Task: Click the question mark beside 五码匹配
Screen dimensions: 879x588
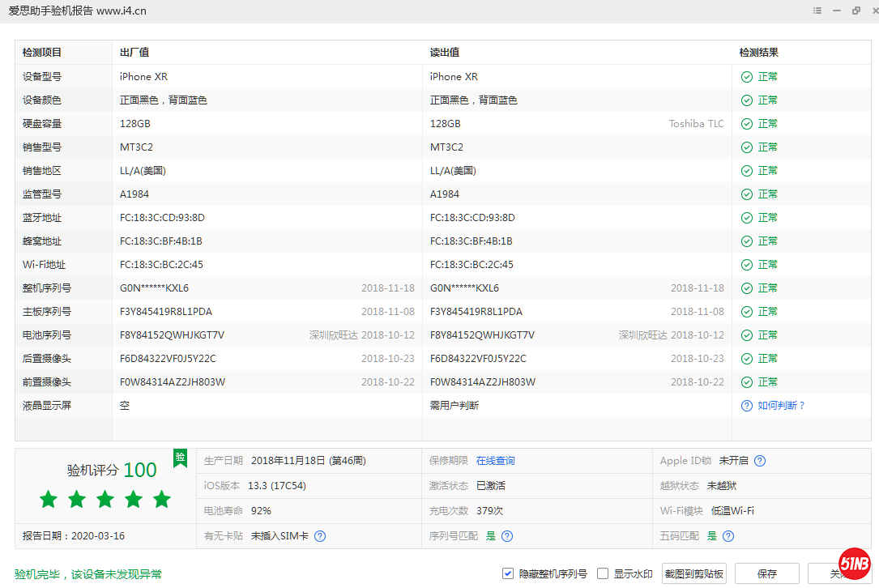Action: tap(728, 535)
